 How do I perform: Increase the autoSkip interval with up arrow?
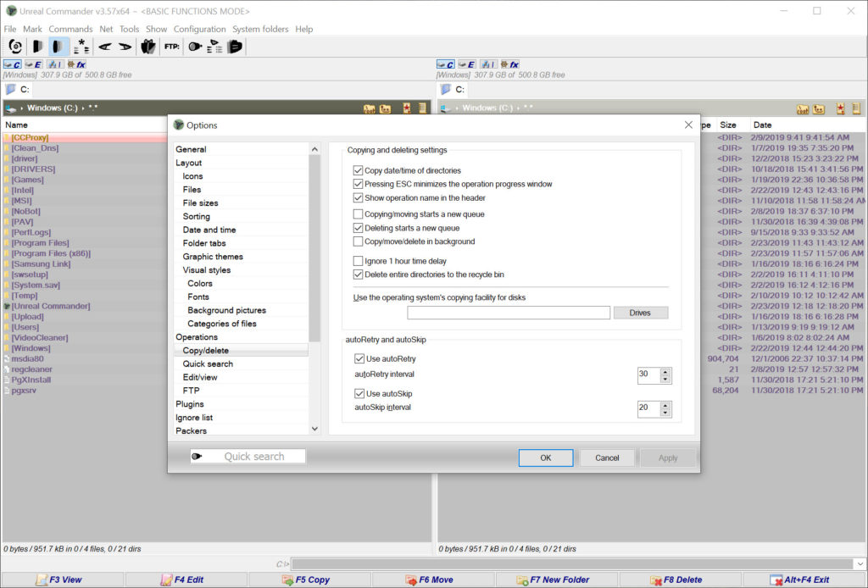point(665,406)
